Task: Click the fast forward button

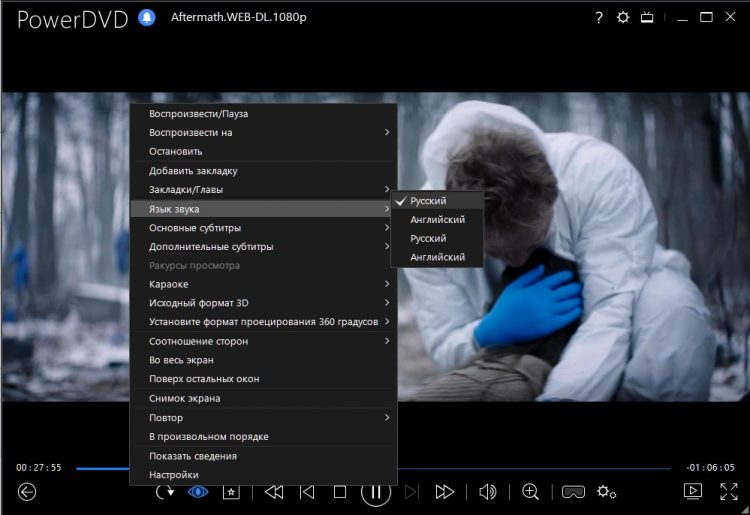Action: point(445,491)
